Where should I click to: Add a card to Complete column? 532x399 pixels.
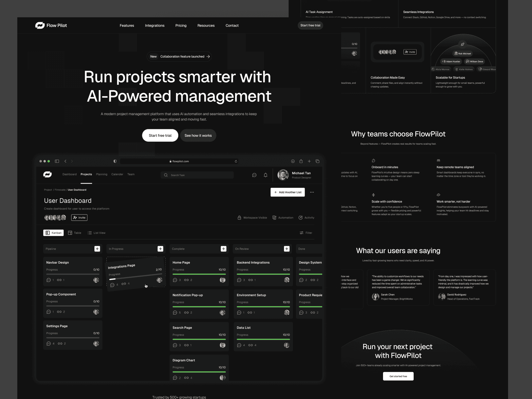click(223, 249)
